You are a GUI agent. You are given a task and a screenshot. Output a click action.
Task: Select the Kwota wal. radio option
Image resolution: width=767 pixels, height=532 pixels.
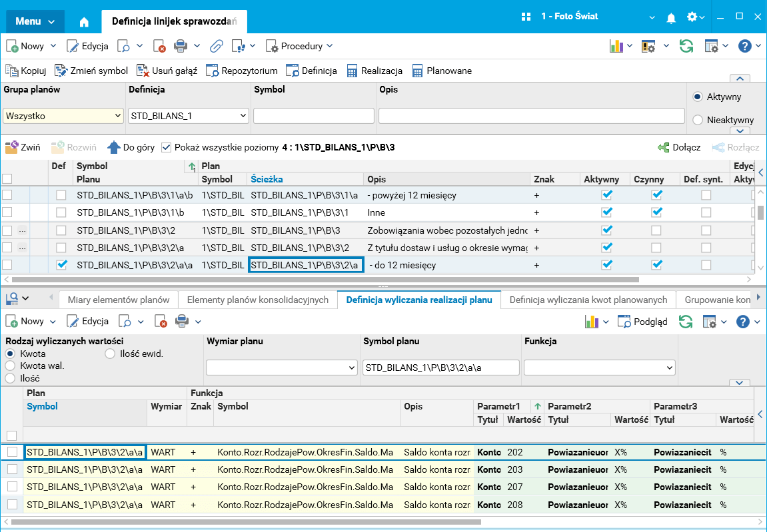pyautogui.click(x=10, y=366)
